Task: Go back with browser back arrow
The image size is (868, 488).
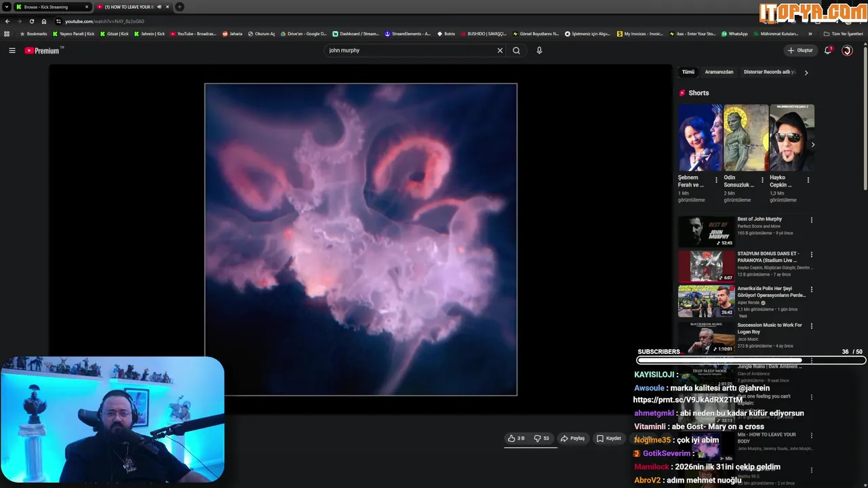Action: (x=7, y=21)
